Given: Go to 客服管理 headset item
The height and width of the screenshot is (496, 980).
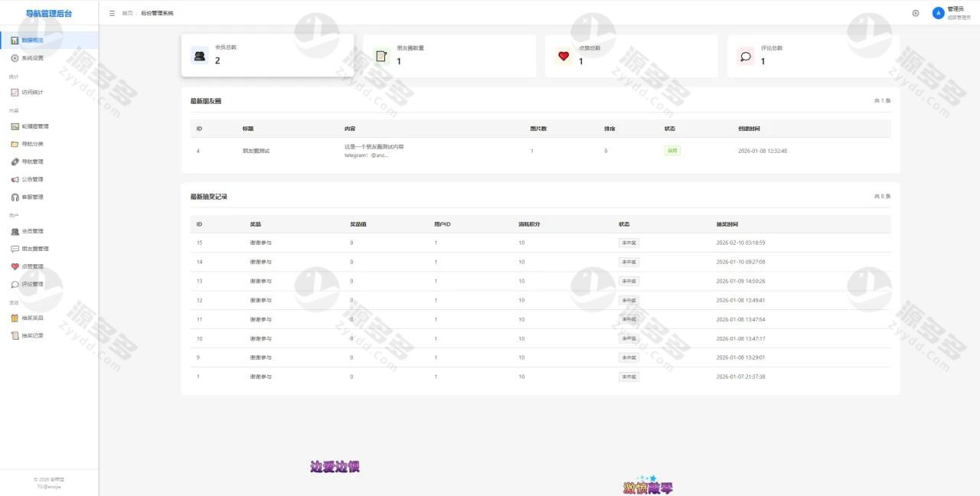Looking at the screenshot, I should pyautogui.click(x=32, y=197).
